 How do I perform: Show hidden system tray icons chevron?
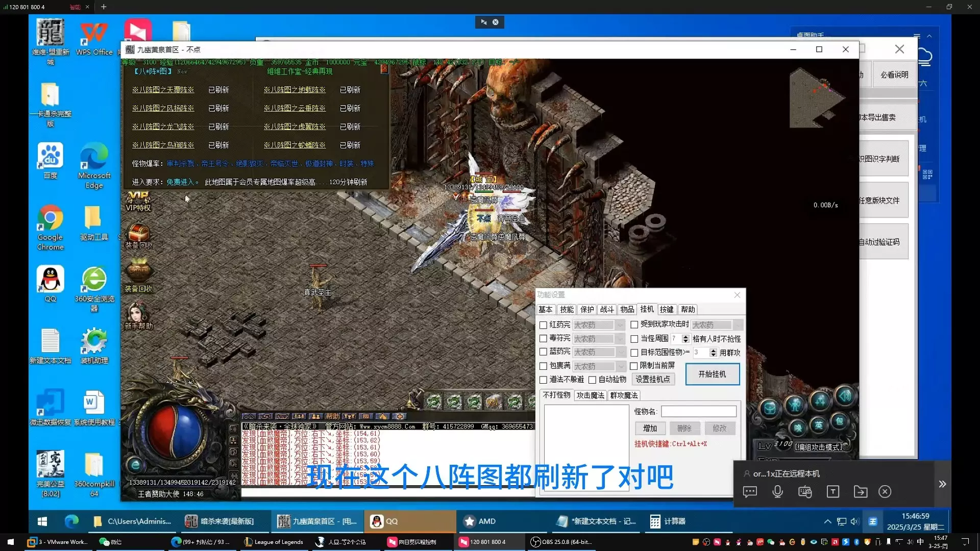click(827, 521)
